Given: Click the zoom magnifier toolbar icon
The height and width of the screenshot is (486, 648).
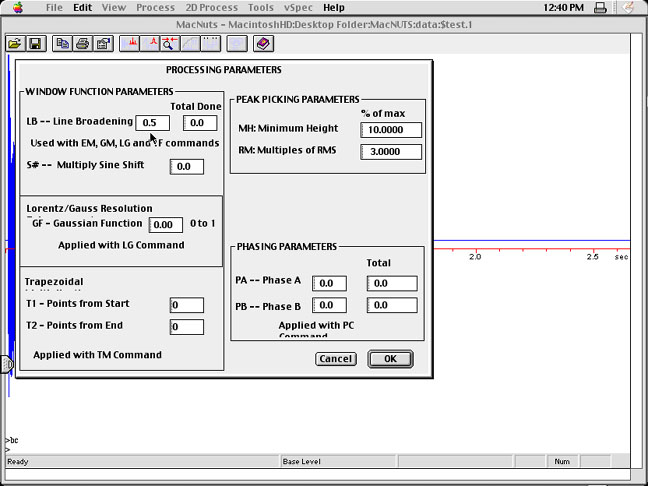Looking at the screenshot, I should 170,44.
